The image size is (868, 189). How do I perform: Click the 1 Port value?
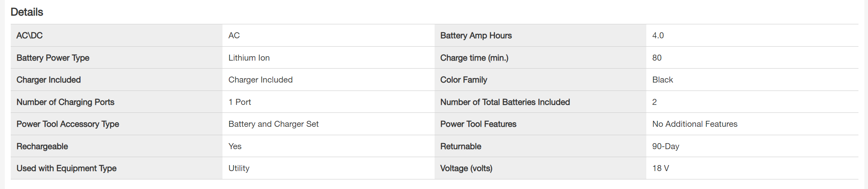[240, 102]
